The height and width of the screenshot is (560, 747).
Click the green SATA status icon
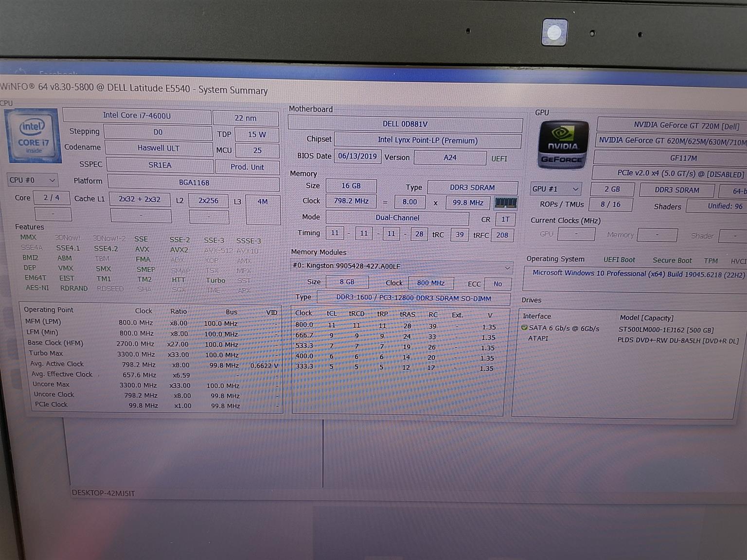pos(524,328)
